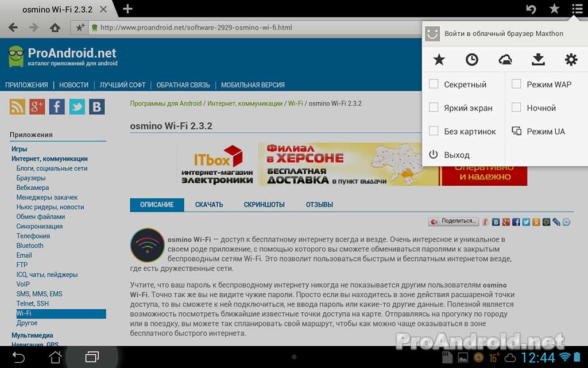Add page to favorites with star-plus icon

(80, 28)
